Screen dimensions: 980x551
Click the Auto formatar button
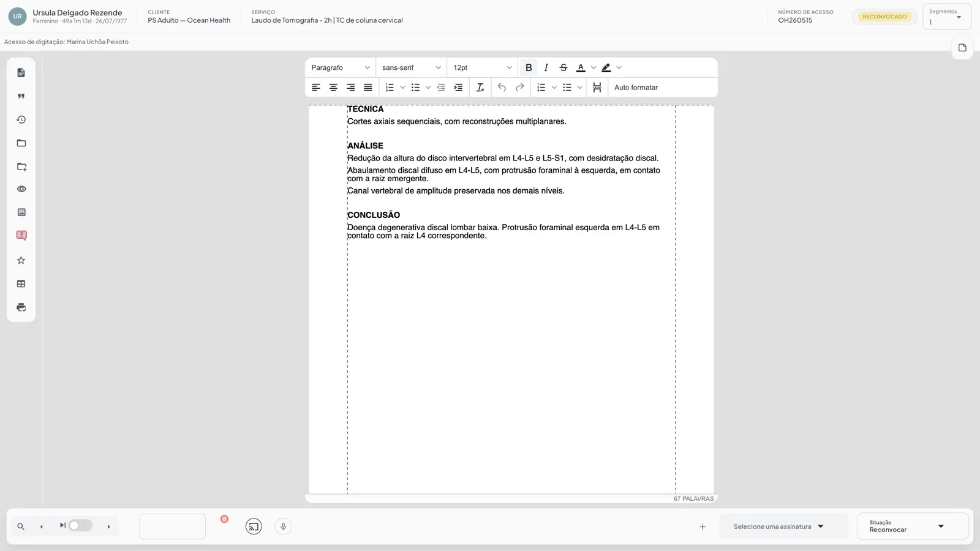[636, 88]
